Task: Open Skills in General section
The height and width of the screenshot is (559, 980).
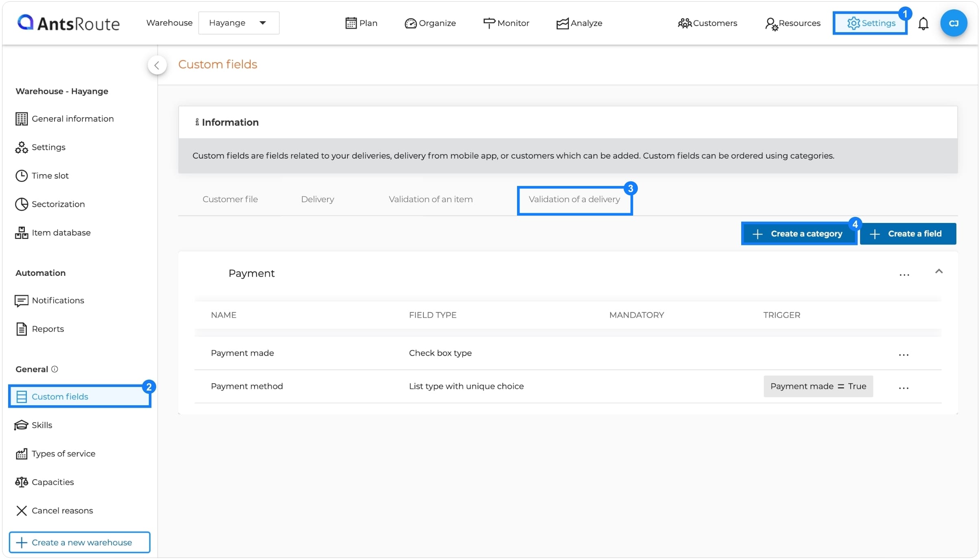Action: tap(41, 425)
